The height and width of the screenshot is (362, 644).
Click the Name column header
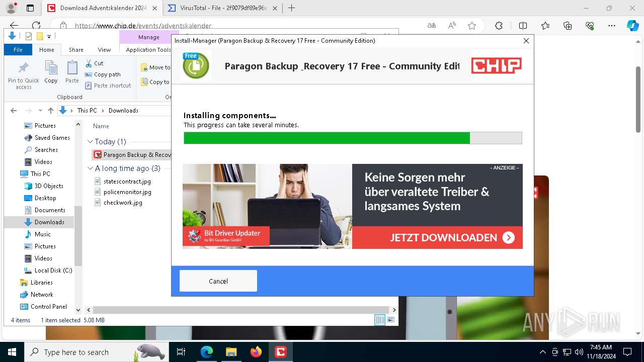tap(101, 126)
